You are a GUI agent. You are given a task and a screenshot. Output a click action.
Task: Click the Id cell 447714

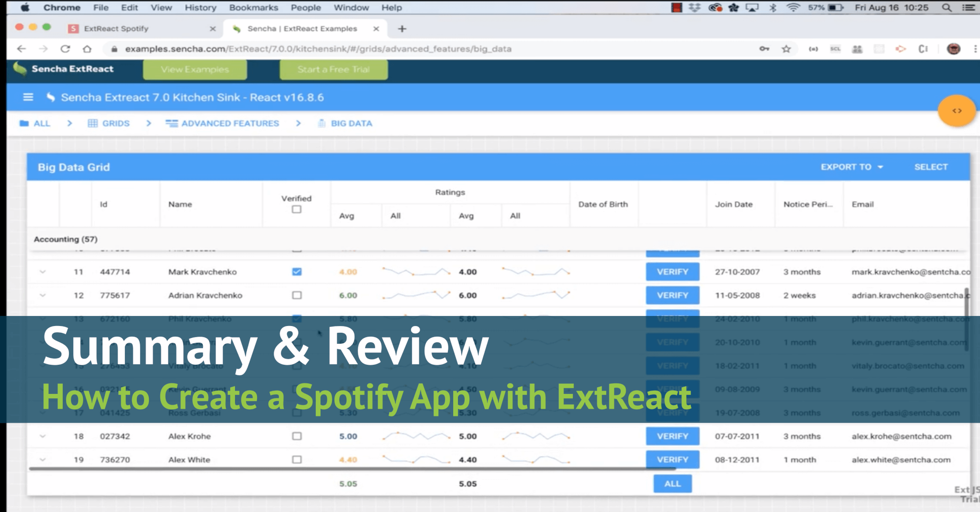(115, 272)
